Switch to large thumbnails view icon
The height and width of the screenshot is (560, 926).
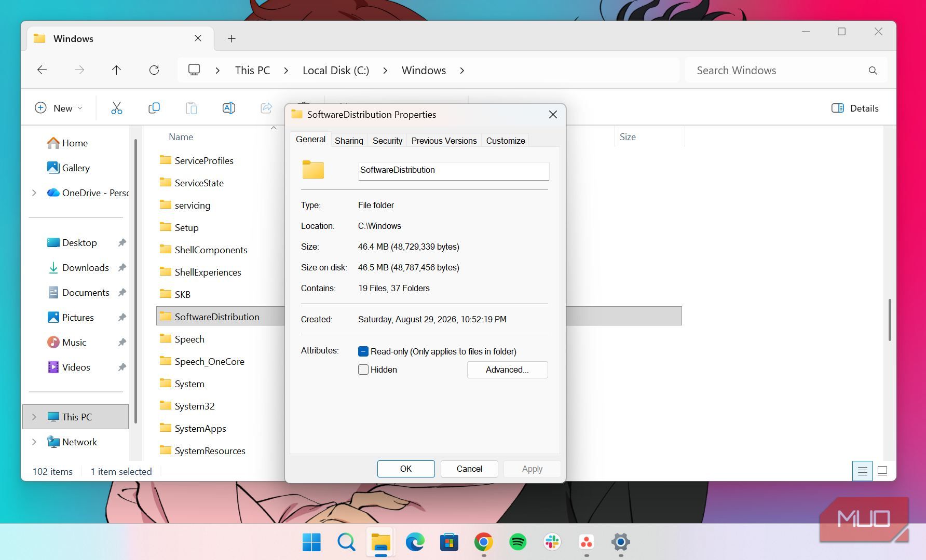pos(882,471)
